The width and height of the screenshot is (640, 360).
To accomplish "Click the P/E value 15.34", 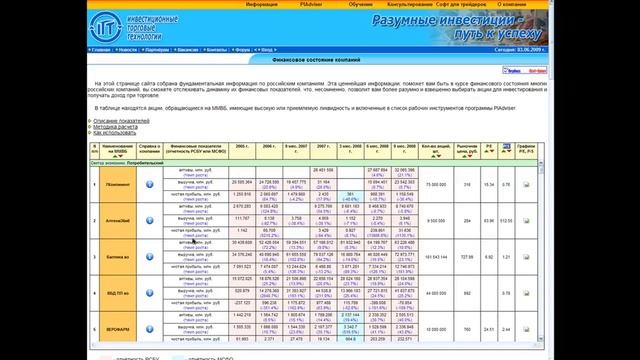I will point(489,184).
